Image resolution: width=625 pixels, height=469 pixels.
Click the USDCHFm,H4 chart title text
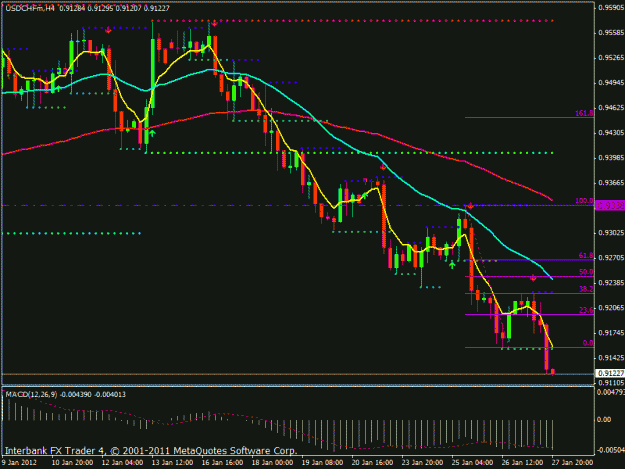(x=30, y=8)
